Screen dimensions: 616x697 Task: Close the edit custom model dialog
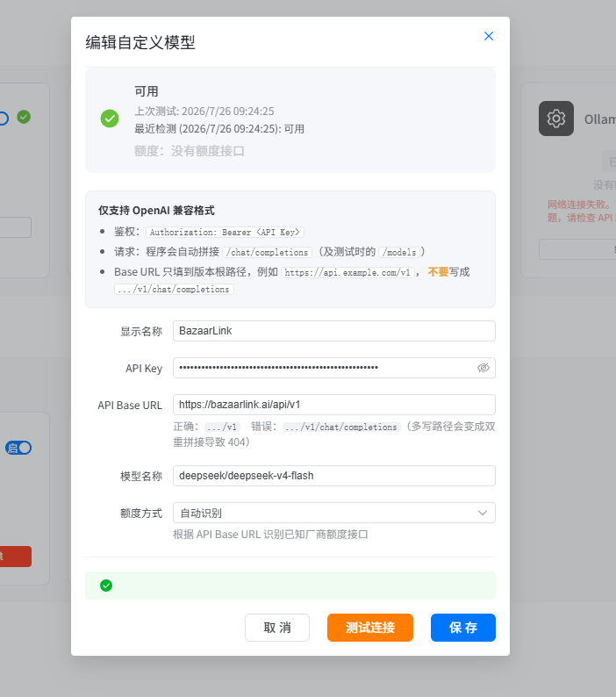coord(489,36)
